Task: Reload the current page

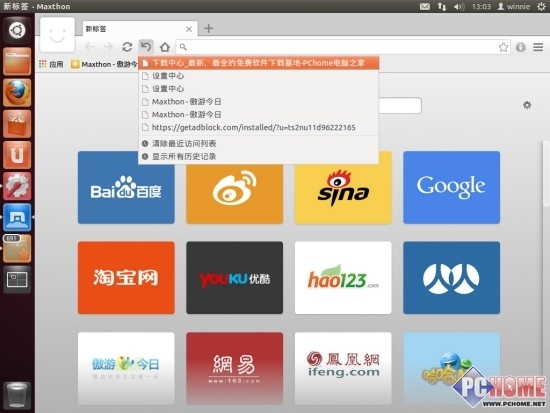Action: coord(127,47)
